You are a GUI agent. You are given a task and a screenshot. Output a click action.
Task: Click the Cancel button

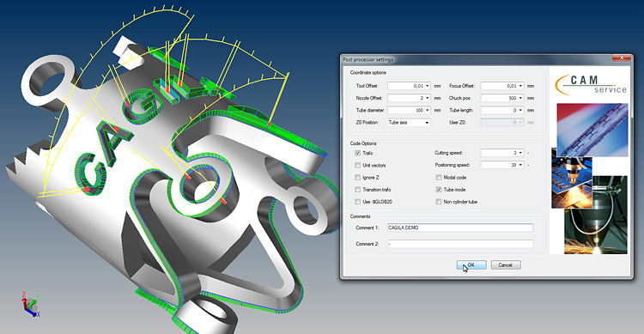tap(506, 265)
